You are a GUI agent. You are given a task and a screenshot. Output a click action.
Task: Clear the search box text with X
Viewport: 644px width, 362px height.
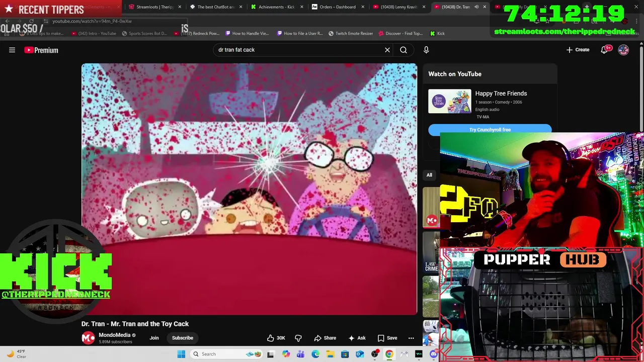387,50
